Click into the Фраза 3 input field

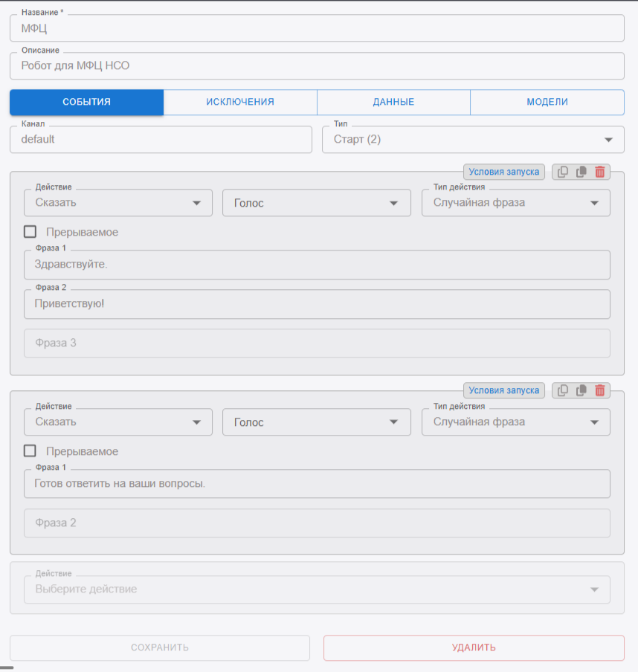pyautogui.click(x=317, y=343)
